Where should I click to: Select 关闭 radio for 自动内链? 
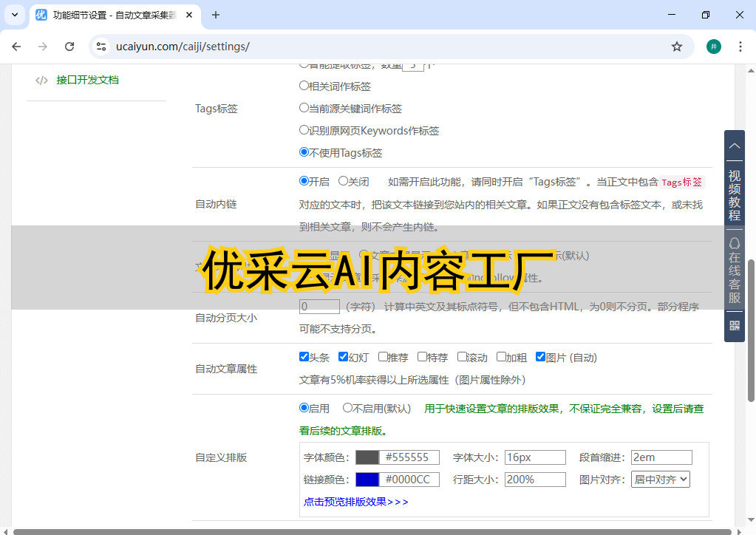click(343, 181)
